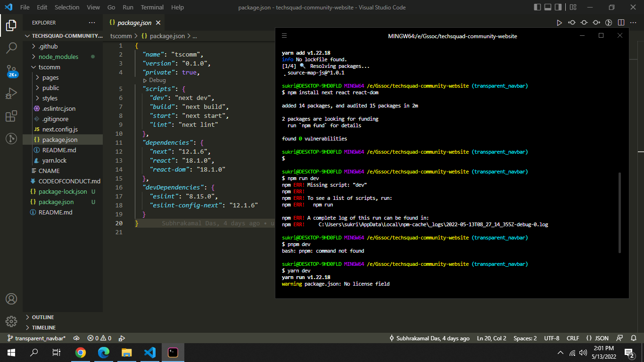Viewport: 644px width, 362px height.
Task: Open the Search view in activity bar
Action: (11, 48)
